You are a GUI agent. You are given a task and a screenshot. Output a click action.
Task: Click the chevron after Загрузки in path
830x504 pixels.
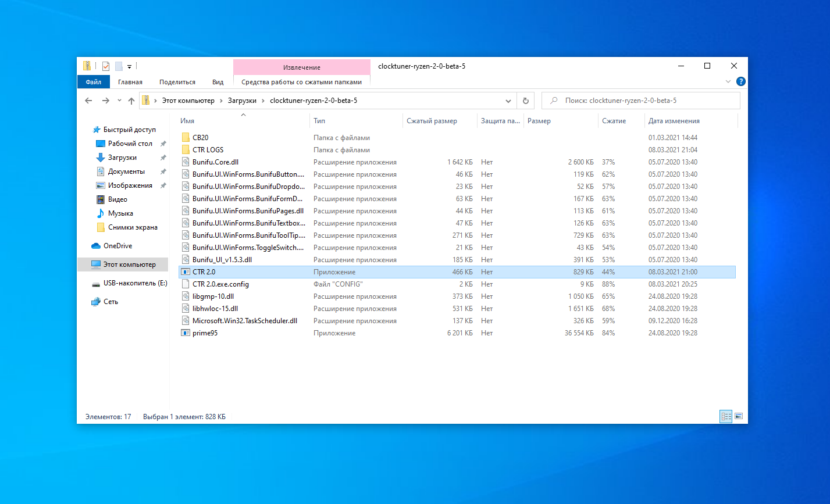click(263, 101)
